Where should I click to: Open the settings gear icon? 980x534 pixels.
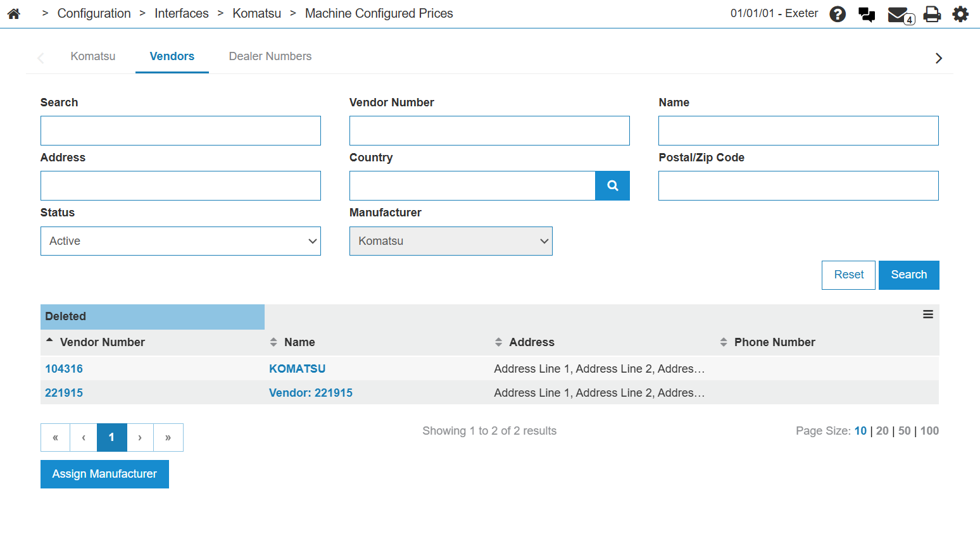point(960,14)
